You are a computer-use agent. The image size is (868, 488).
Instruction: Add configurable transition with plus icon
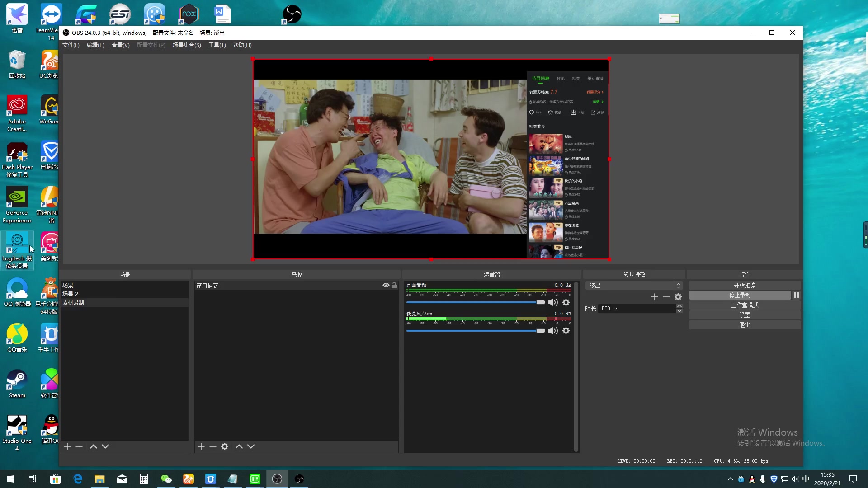pos(654,297)
